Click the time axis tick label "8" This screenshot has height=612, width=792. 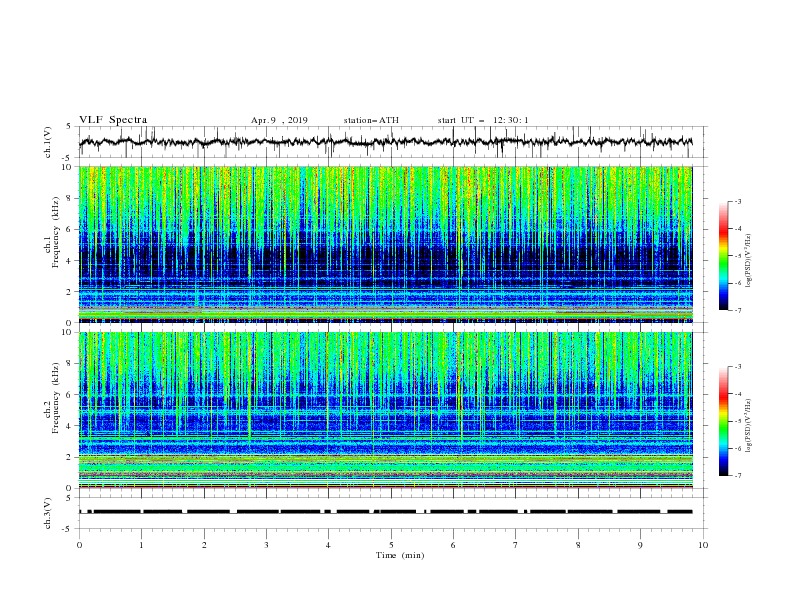point(578,545)
